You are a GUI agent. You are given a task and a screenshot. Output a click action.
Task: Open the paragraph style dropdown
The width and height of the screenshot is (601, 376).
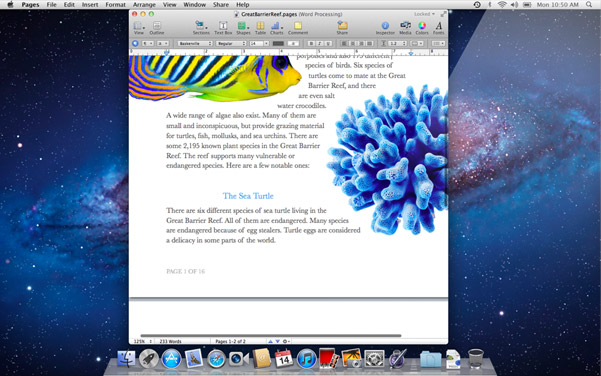point(148,43)
